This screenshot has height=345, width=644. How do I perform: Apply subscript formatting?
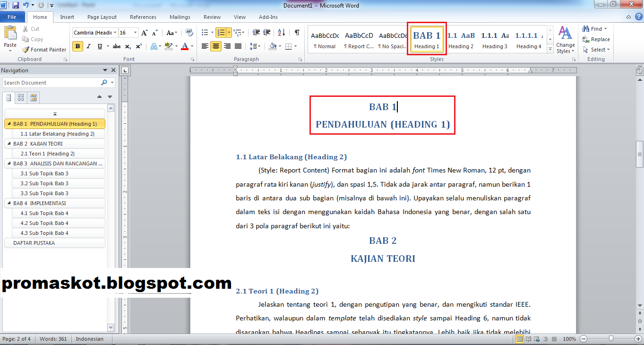click(129, 46)
